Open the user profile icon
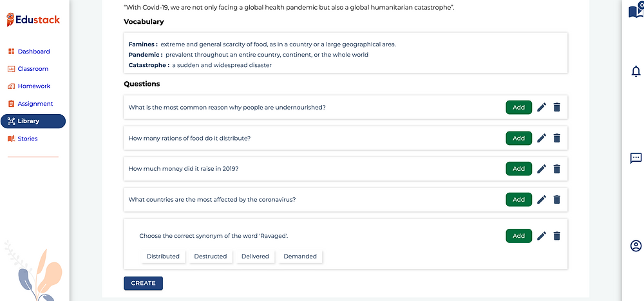Image resolution: width=644 pixels, height=301 pixels. pos(636,246)
